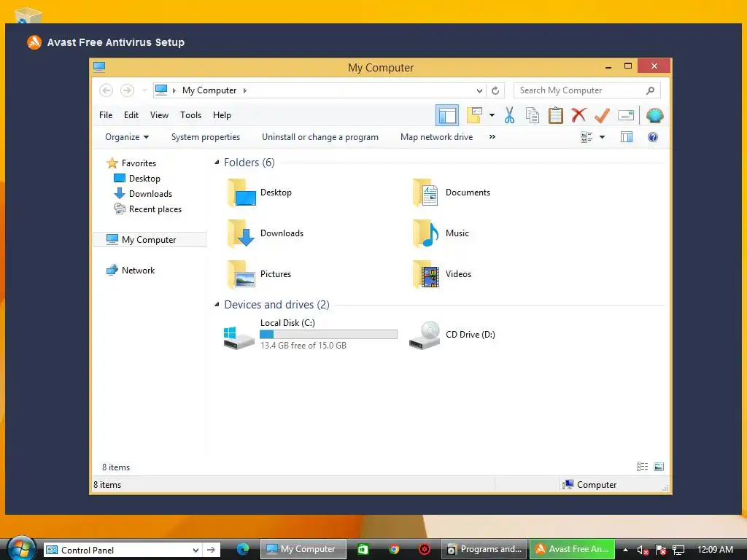
Task: Open the Tools menu
Action: tap(190, 114)
